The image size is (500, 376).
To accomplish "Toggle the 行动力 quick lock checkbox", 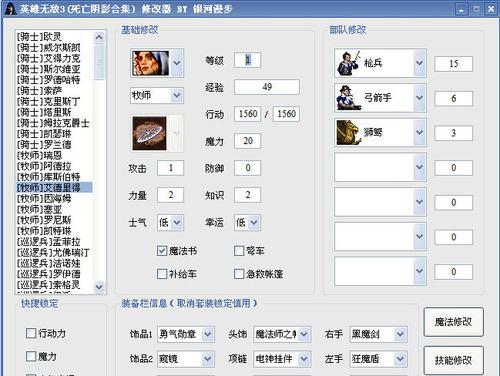I will 31,333.
